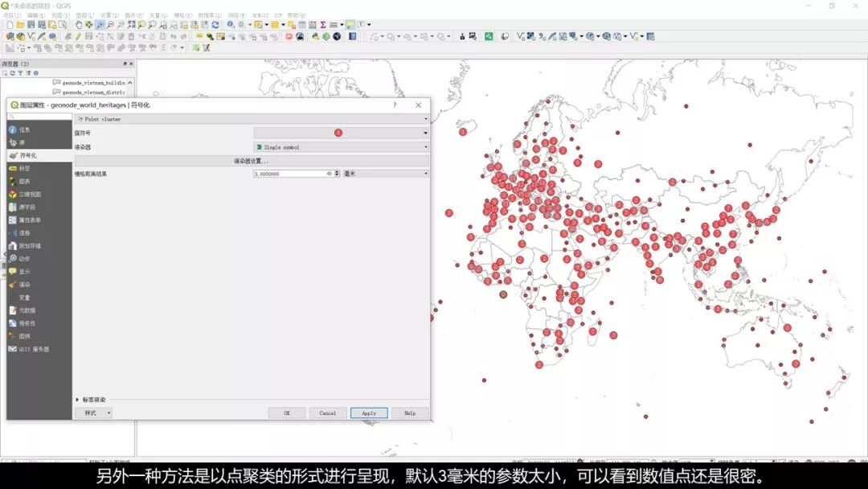Viewport: 868px width, 489px height.
Task: Open the 元数据 sidebar entry
Action: 39,310
